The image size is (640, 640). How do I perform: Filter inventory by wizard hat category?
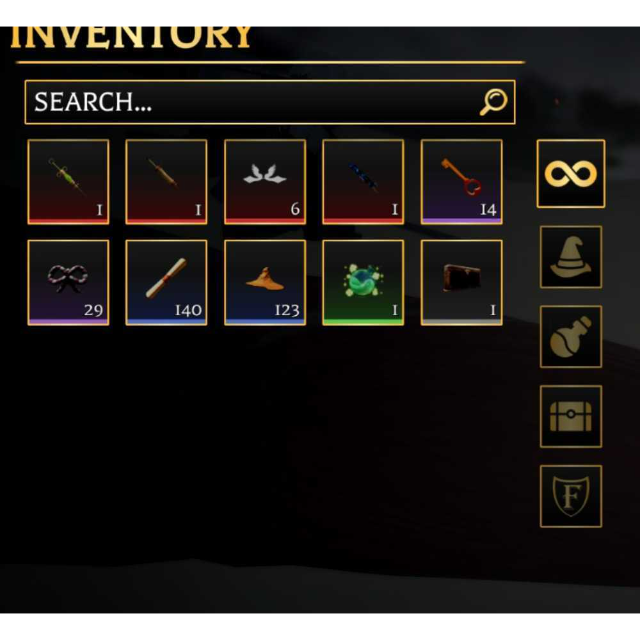point(571,257)
